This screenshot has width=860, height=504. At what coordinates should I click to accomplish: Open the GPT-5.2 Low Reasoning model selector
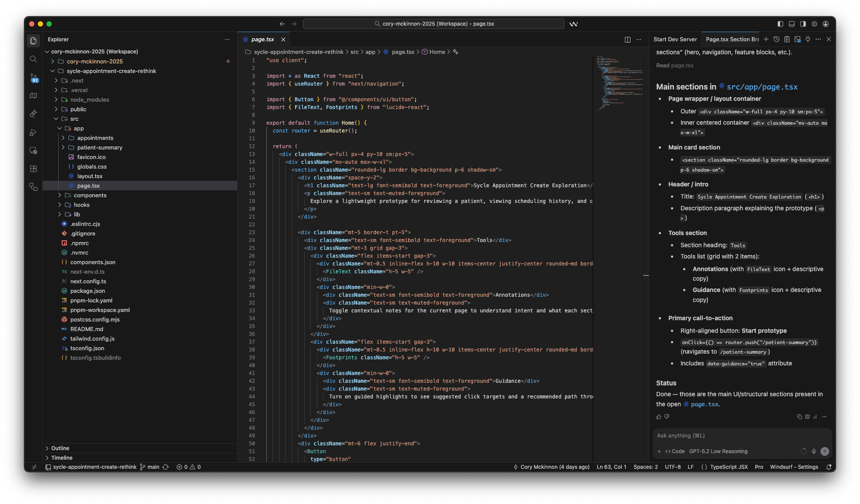[x=718, y=451]
